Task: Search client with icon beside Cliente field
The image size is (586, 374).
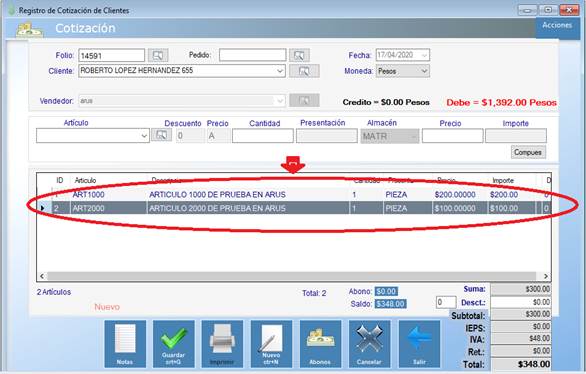Action: click(x=304, y=71)
